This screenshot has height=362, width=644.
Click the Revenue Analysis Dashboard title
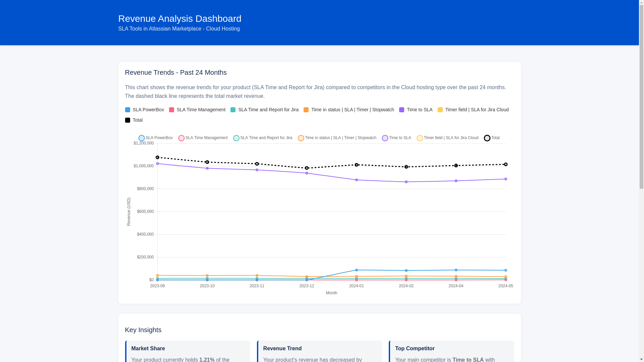[179, 19]
